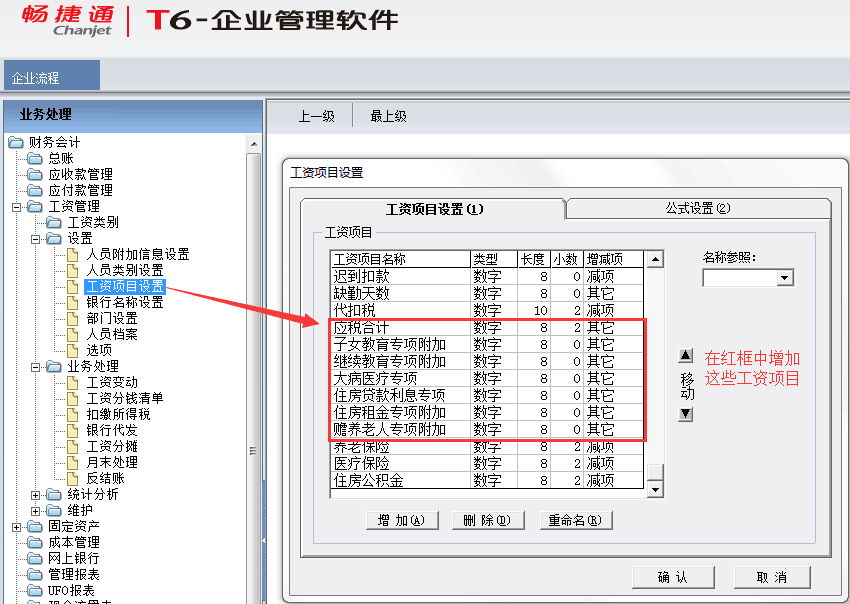Click the document icon beside 部门设置
This screenshot has height=604, width=850.
click(x=73, y=318)
